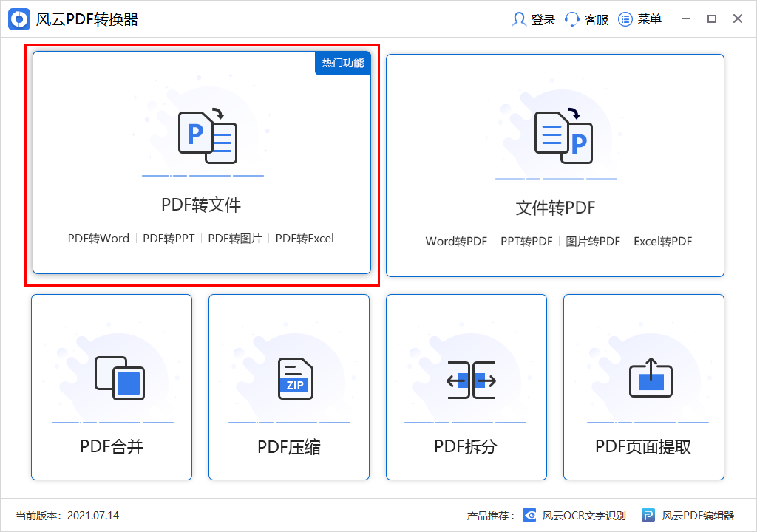The height and width of the screenshot is (532, 757).
Task: Click the 登录 login text
Action: click(543, 20)
